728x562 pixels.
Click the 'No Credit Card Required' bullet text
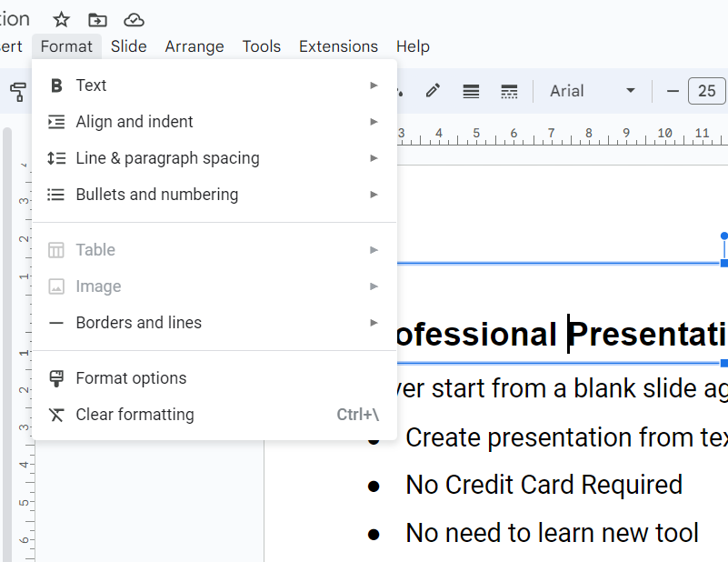pyautogui.click(x=544, y=485)
